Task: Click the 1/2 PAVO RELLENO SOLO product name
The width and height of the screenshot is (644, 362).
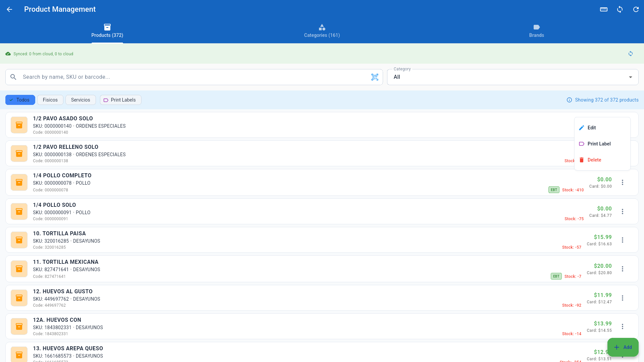Action: (x=65, y=147)
